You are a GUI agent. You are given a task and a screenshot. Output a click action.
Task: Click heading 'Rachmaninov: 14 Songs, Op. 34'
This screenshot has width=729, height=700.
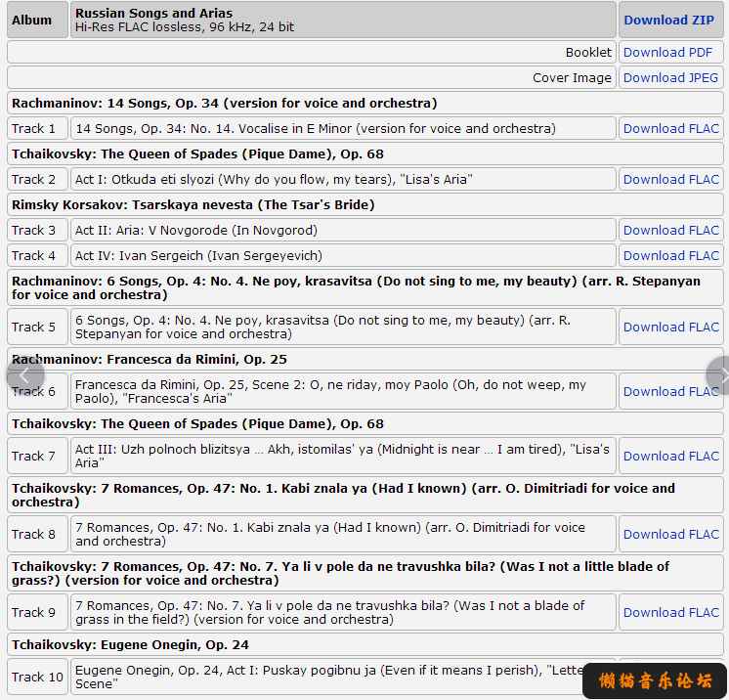[225, 104]
